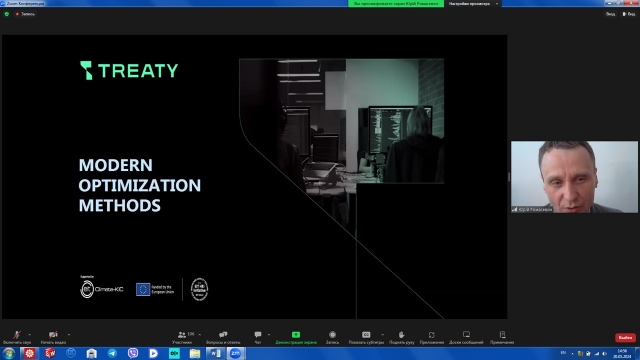The width and height of the screenshot is (640, 360).
Task: Open Whiteboards from the toolbar
Action: [x=466, y=337]
